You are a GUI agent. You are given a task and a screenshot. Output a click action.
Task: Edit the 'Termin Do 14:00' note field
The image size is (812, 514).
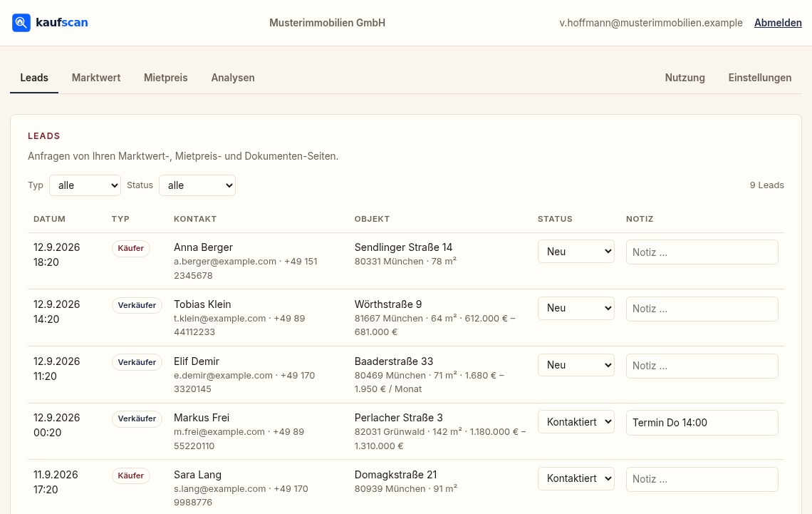click(702, 423)
